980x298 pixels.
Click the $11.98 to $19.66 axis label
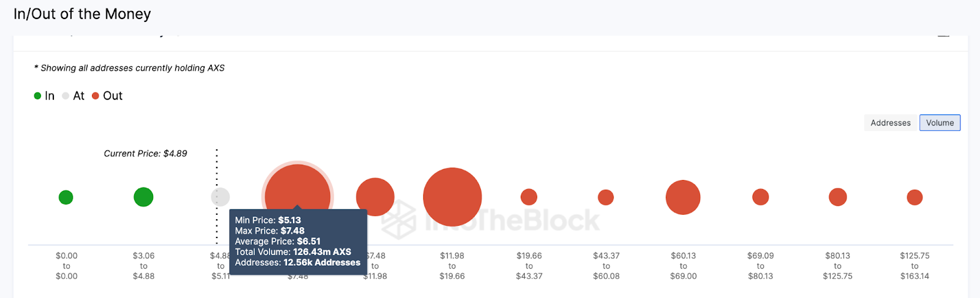point(452,266)
